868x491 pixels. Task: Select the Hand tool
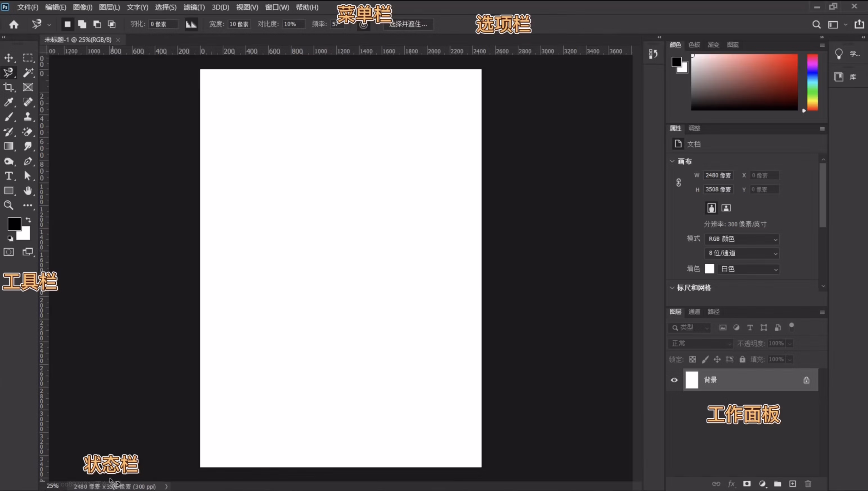pyautogui.click(x=28, y=191)
